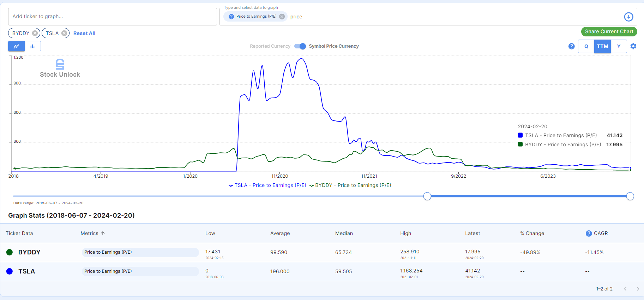Open help on the Price to Earnings chip
Image resolution: width=644 pixels, height=300 pixels.
click(x=231, y=17)
